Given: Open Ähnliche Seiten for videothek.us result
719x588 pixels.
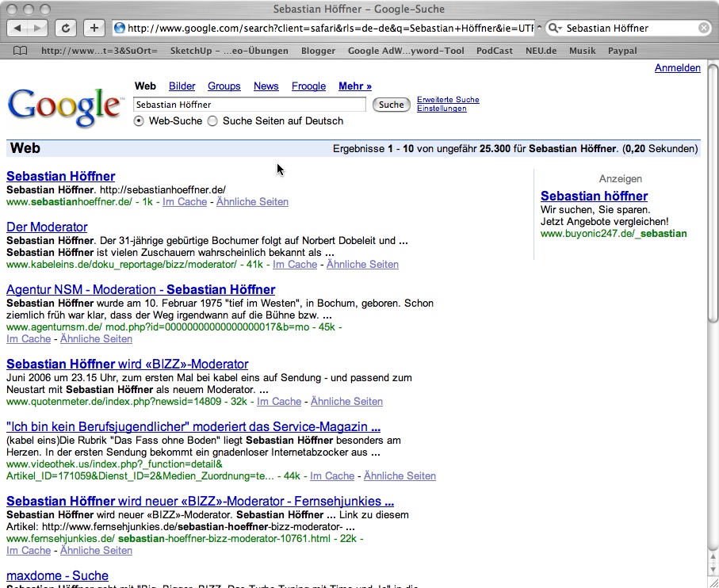Looking at the screenshot, I should [x=400, y=475].
